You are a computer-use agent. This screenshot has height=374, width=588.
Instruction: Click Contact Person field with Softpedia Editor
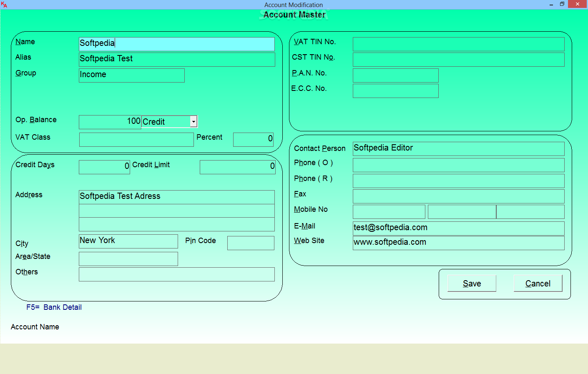tap(459, 149)
